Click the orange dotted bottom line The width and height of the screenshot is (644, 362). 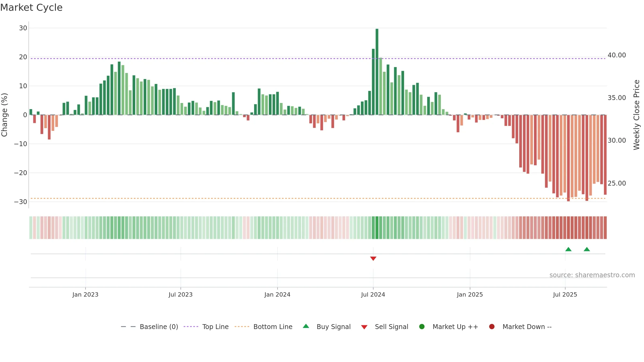pyautogui.click(x=318, y=198)
